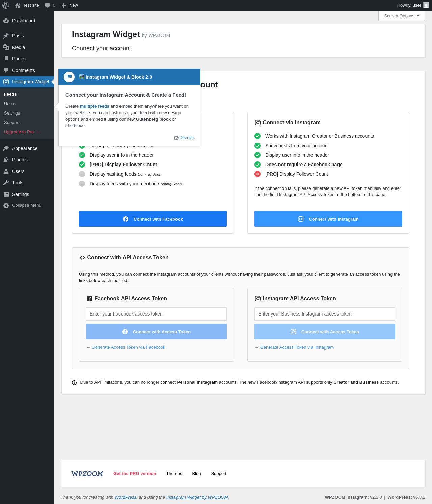Open Tools menu
The width and height of the screenshot is (432, 504).
coord(27,183)
